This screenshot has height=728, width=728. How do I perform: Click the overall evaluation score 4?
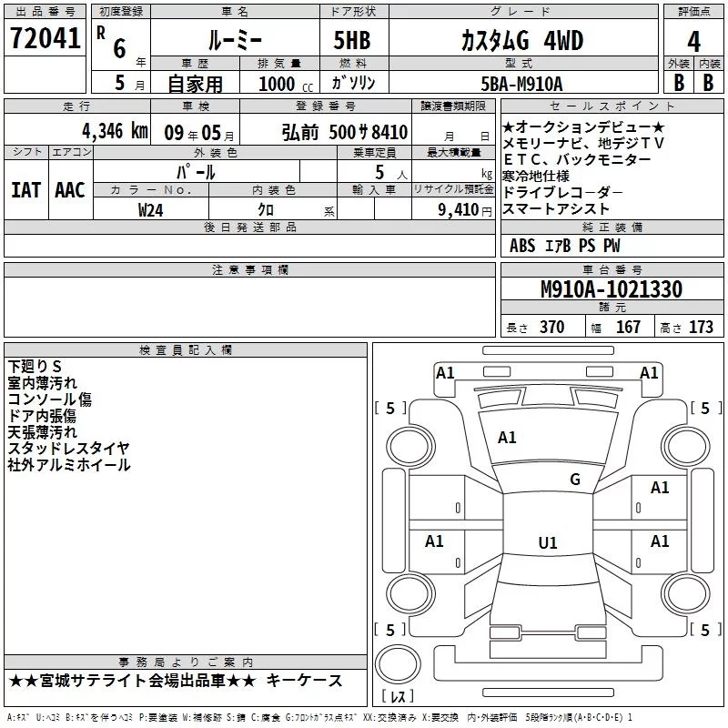coord(693,42)
